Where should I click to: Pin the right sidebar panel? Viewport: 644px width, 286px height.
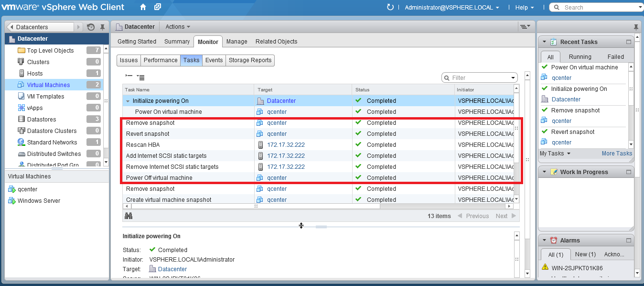[x=636, y=27]
